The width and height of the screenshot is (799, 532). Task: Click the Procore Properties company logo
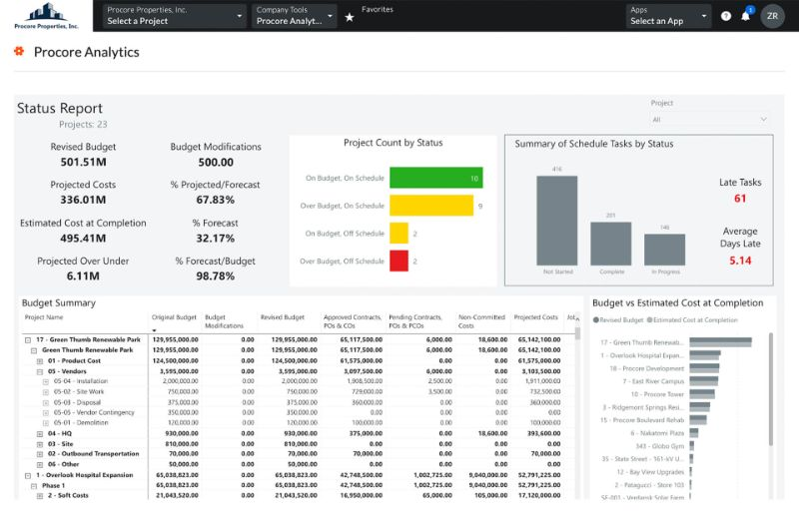click(46, 16)
